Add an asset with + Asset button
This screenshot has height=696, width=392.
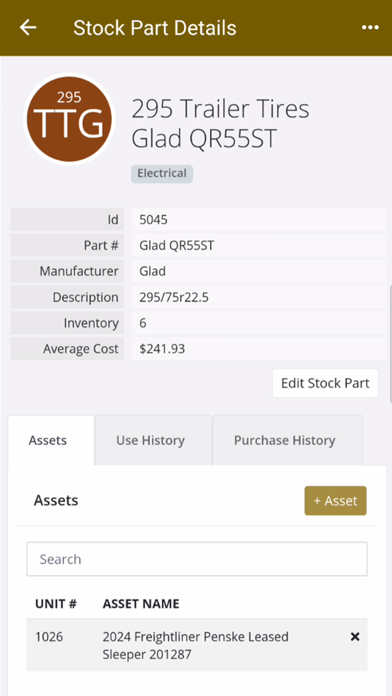pyautogui.click(x=335, y=501)
